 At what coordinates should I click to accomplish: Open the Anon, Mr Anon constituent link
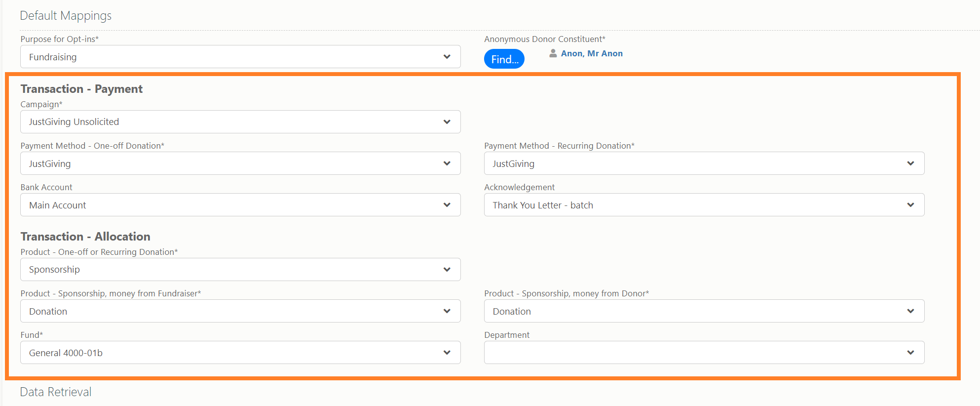coord(592,53)
